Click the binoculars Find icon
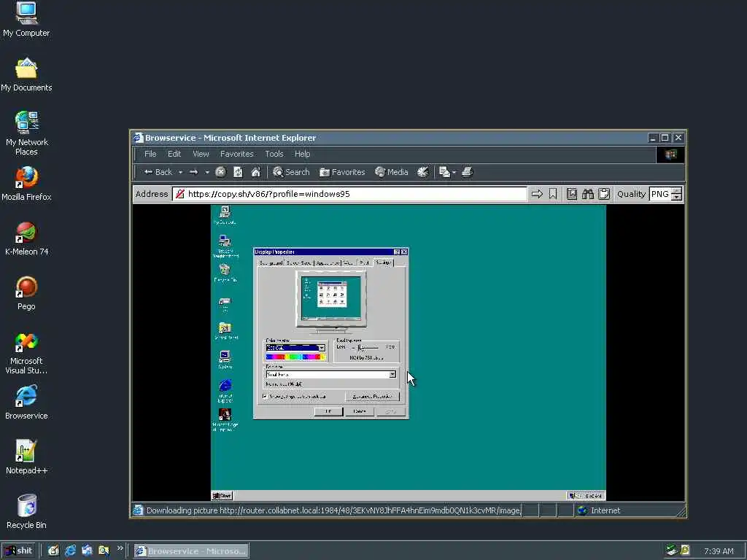The height and width of the screenshot is (560, 747). tap(588, 194)
